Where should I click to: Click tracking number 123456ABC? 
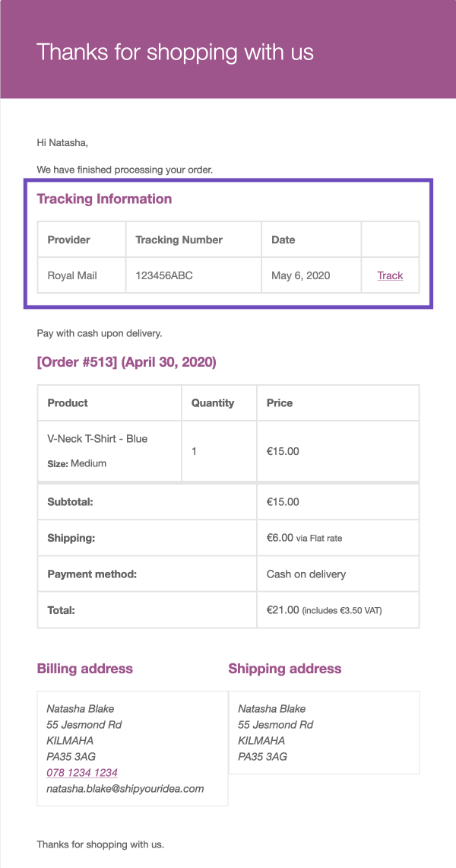tap(164, 275)
